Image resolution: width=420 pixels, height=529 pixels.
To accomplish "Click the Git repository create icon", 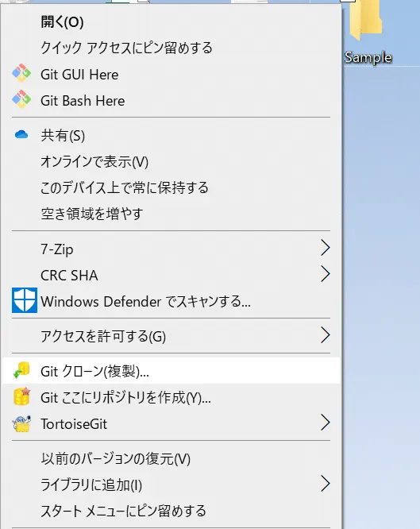I will (21, 396).
